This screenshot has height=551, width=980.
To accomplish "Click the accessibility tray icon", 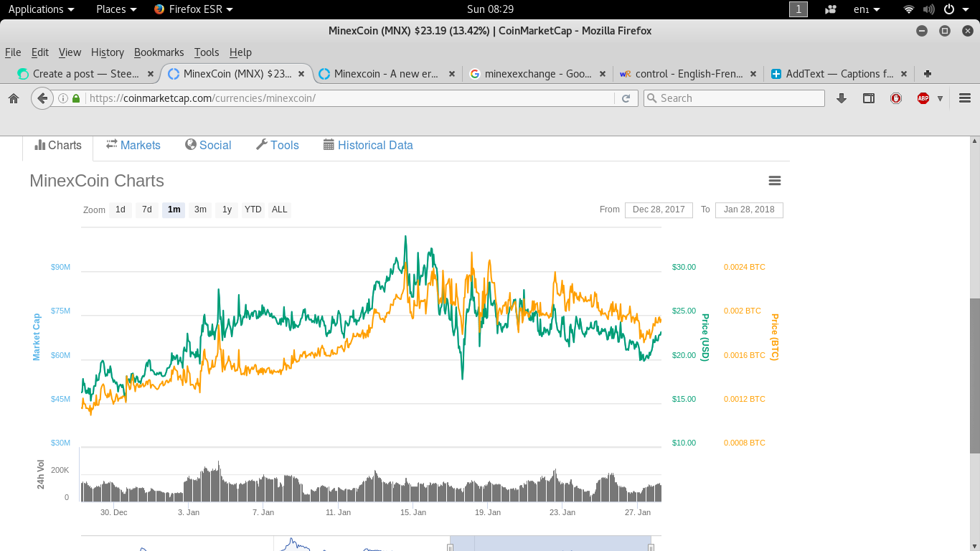I will pos(831,9).
